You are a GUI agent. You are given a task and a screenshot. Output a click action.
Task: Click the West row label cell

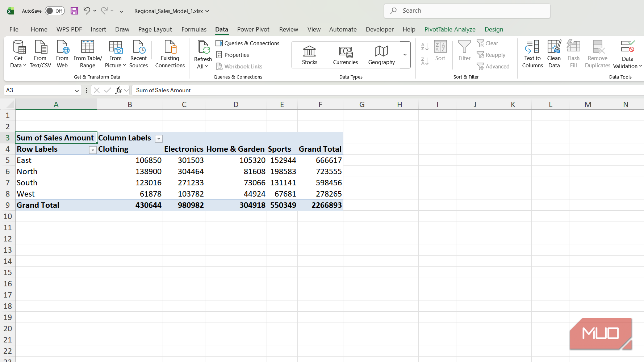pyautogui.click(x=56, y=194)
